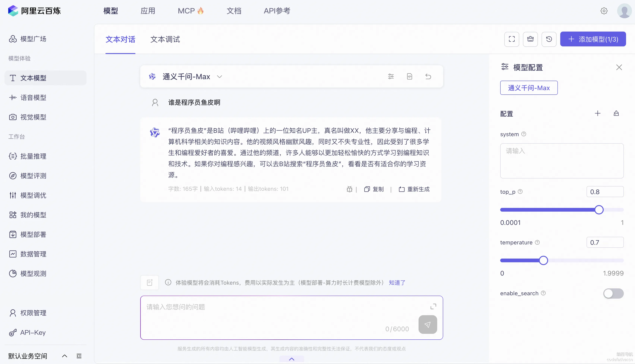Image resolution: width=635 pixels, height=364 pixels.
Task: Click the 知道了 link
Action: 397,282
